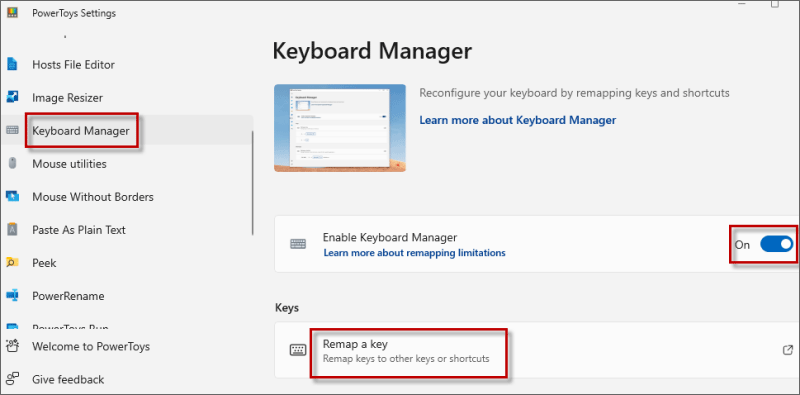Click 'Reconfigure your keyboard by remapping' description

point(574,93)
